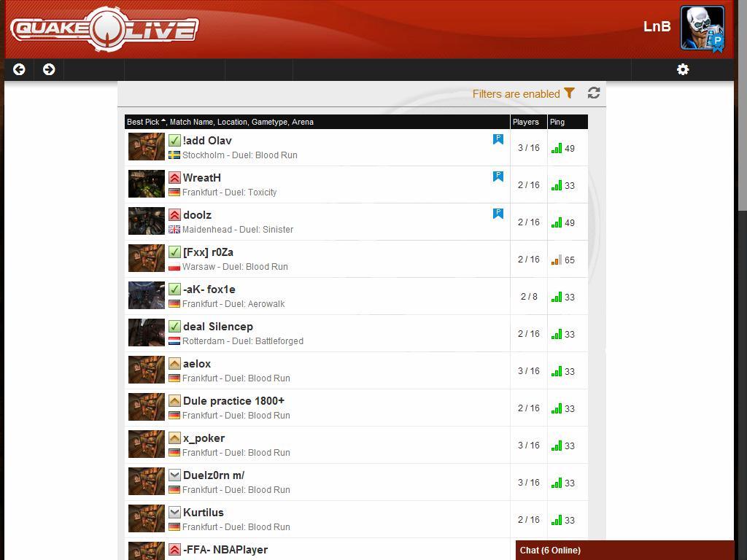Click the Polish flag on [Fxx] r0Za row
Viewport: 747px width, 560px height.
pyautogui.click(x=174, y=267)
